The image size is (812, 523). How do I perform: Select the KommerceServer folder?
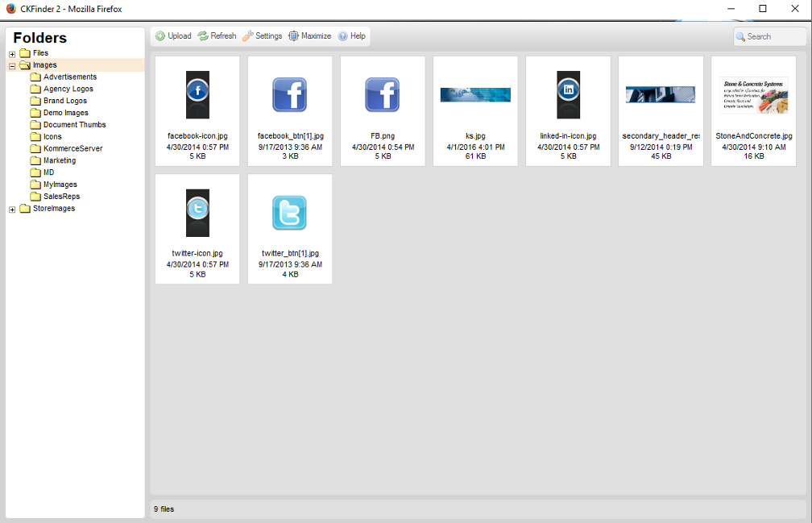click(x=72, y=148)
